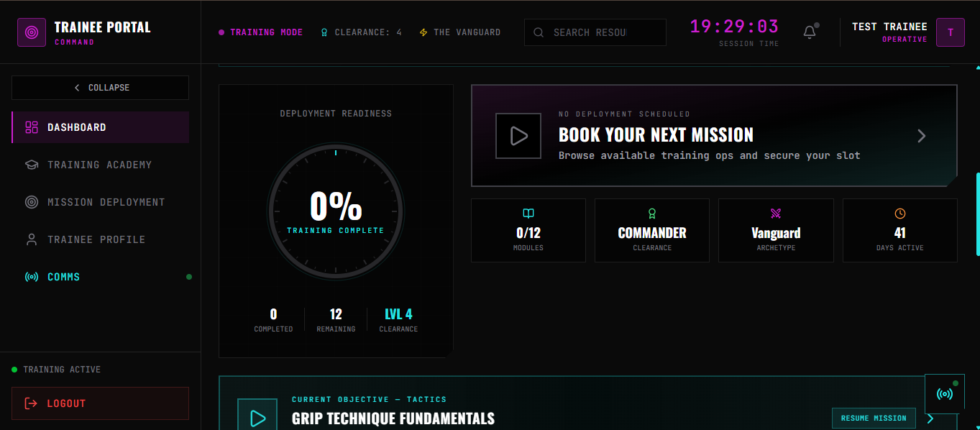Image resolution: width=980 pixels, height=430 pixels.
Task: Select Comms in the sidebar
Action: tap(63, 277)
